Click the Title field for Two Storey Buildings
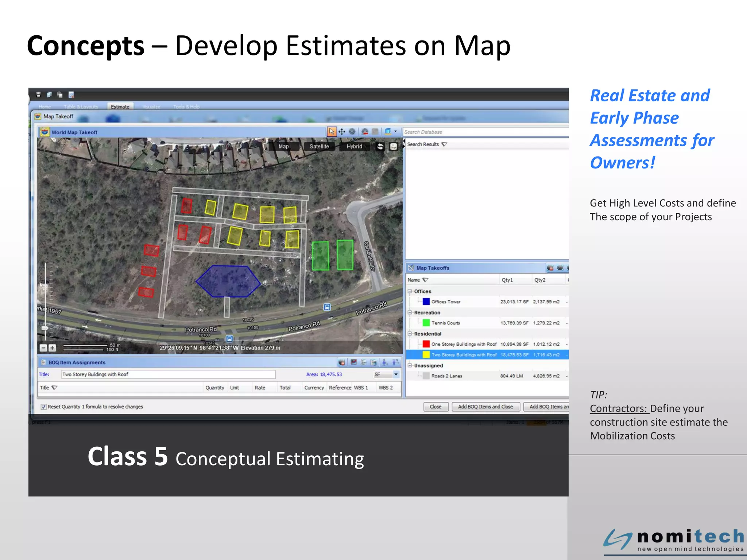This screenshot has height=560, width=747. (x=169, y=374)
